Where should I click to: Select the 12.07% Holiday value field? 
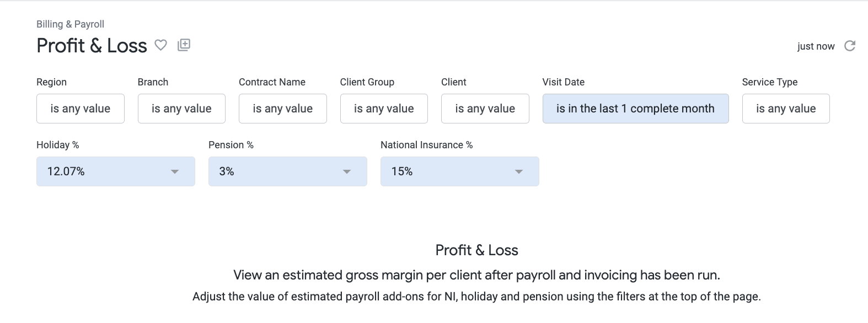[x=116, y=171]
